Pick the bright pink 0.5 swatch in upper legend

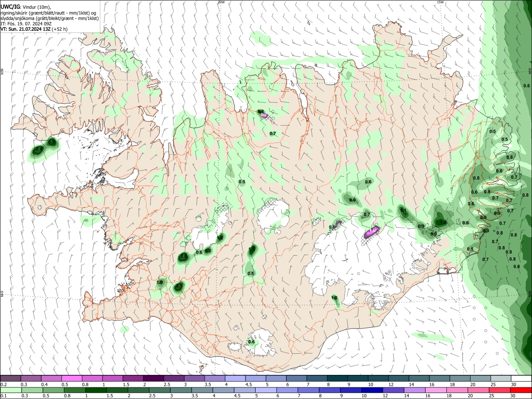click(71, 379)
